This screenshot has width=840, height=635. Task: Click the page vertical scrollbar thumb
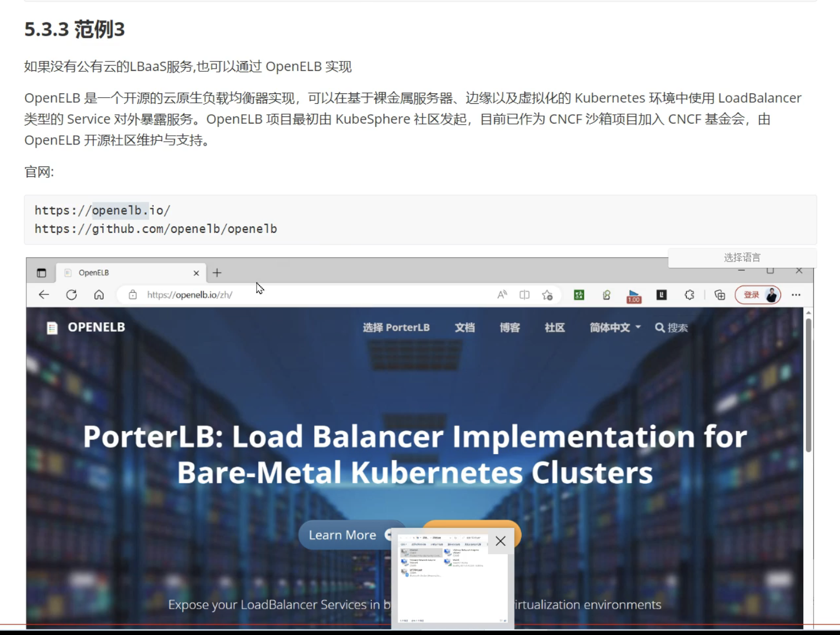coord(808,385)
